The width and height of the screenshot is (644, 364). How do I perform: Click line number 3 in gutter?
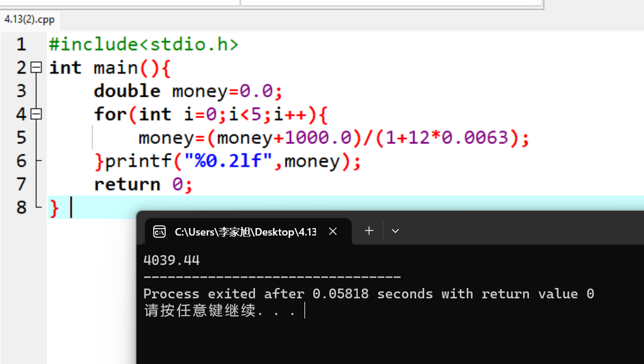(x=21, y=91)
